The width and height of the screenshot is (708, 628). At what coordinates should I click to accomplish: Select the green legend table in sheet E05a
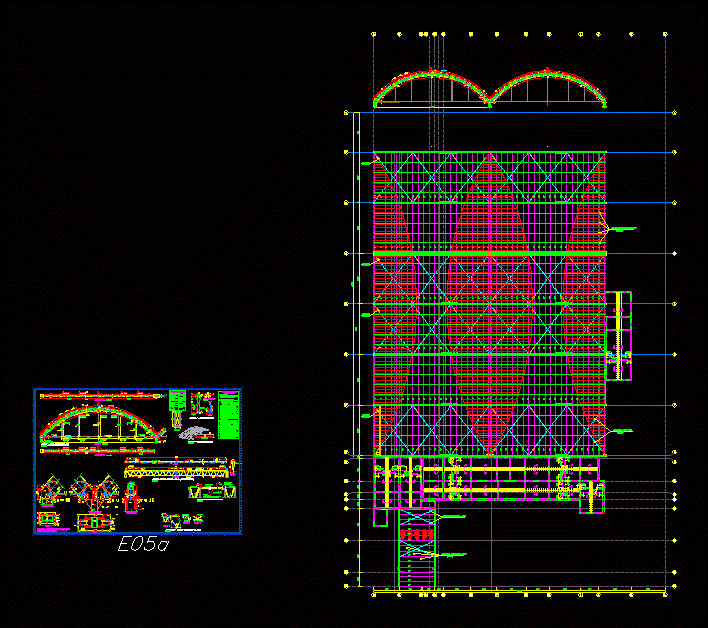pos(229,415)
